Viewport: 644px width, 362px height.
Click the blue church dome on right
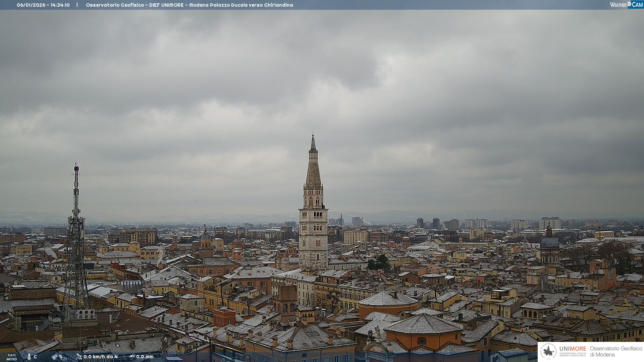point(549,242)
